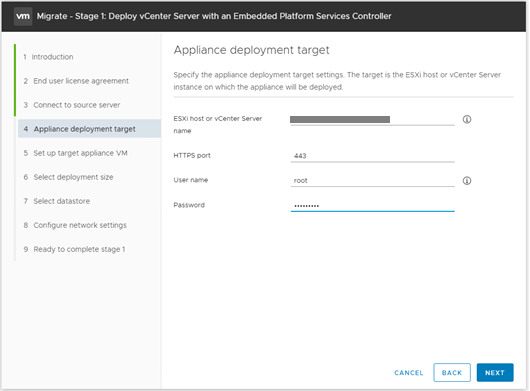Click the Migrate - Stage 1 title text
The image size is (530, 391).
(x=214, y=16)
